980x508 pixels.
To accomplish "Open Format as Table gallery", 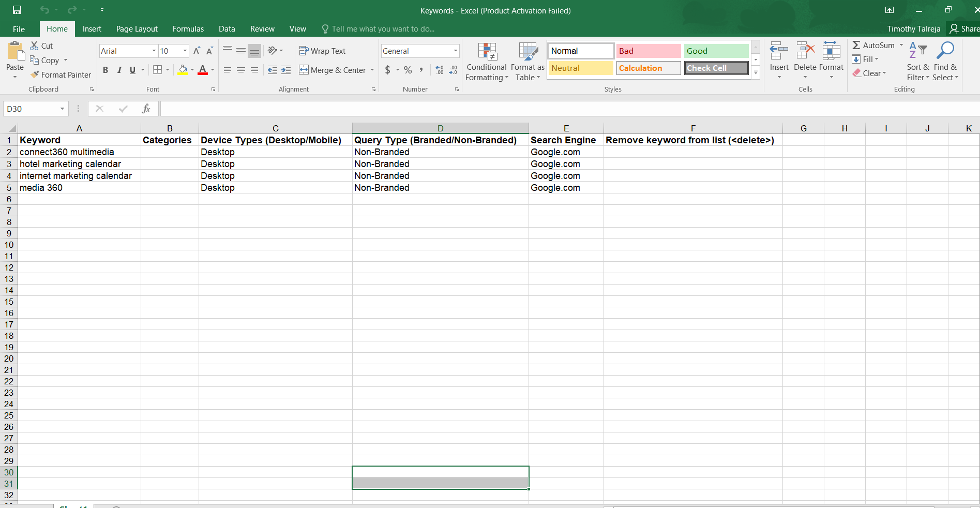I will point(527,62).
